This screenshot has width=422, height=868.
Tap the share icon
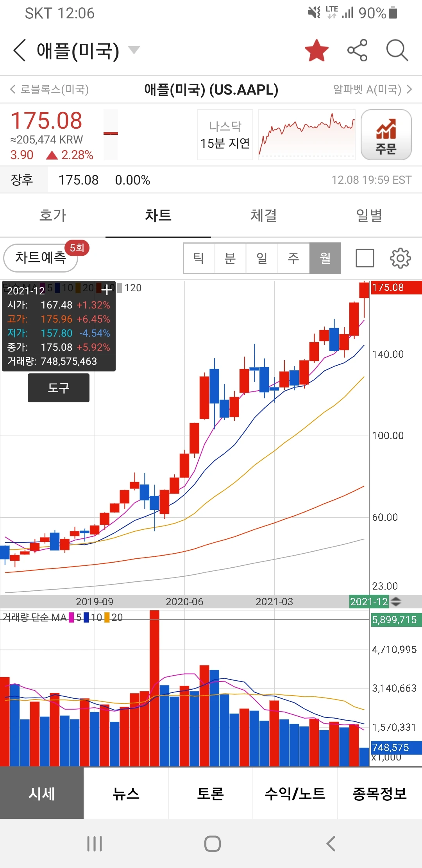358,50
